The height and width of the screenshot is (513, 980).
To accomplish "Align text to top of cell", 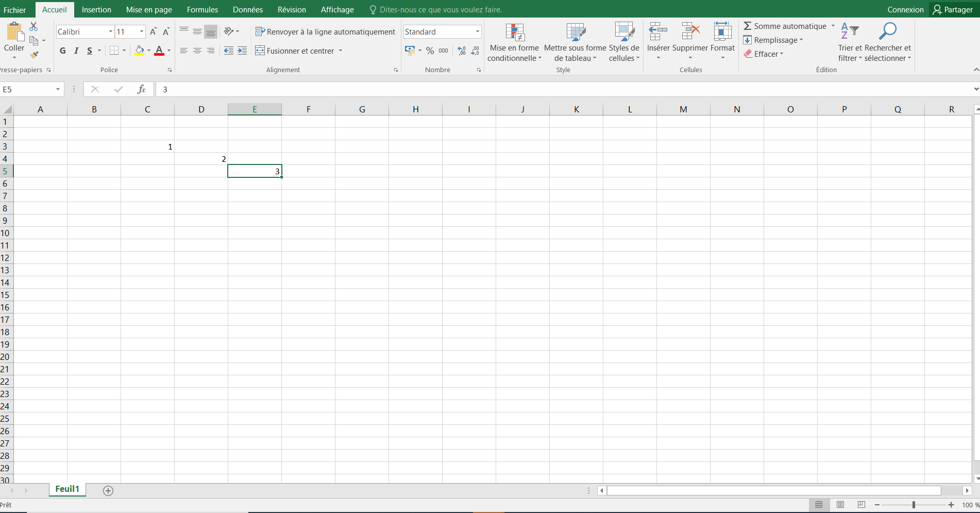I will [184, 31].
